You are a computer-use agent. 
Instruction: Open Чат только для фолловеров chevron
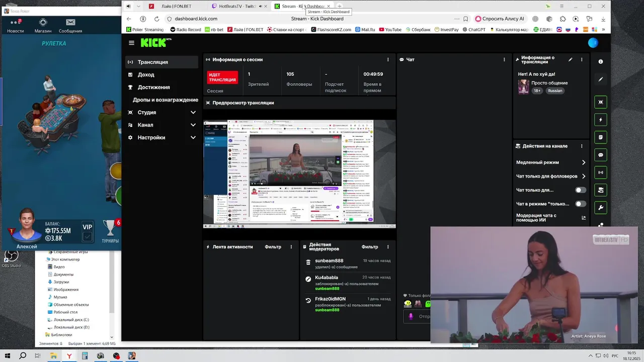pos(584,176)
